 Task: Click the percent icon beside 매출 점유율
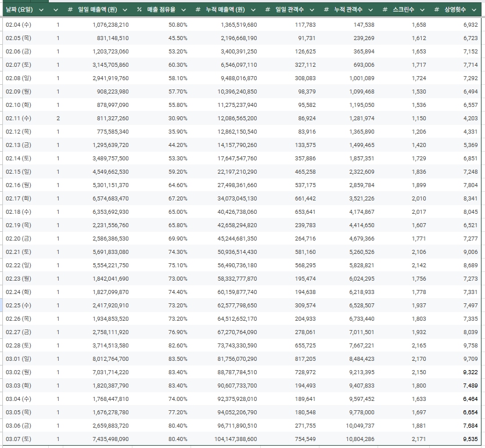click(139, 10)
